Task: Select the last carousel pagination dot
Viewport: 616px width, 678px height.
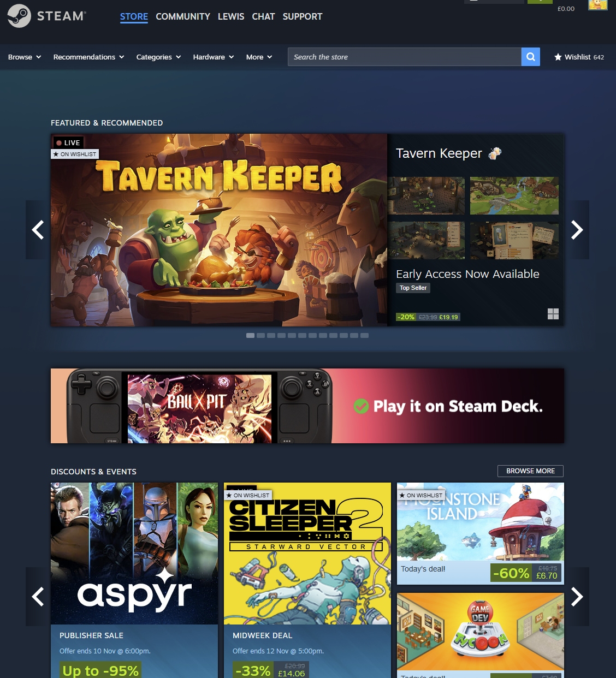Action: [365, 335]
